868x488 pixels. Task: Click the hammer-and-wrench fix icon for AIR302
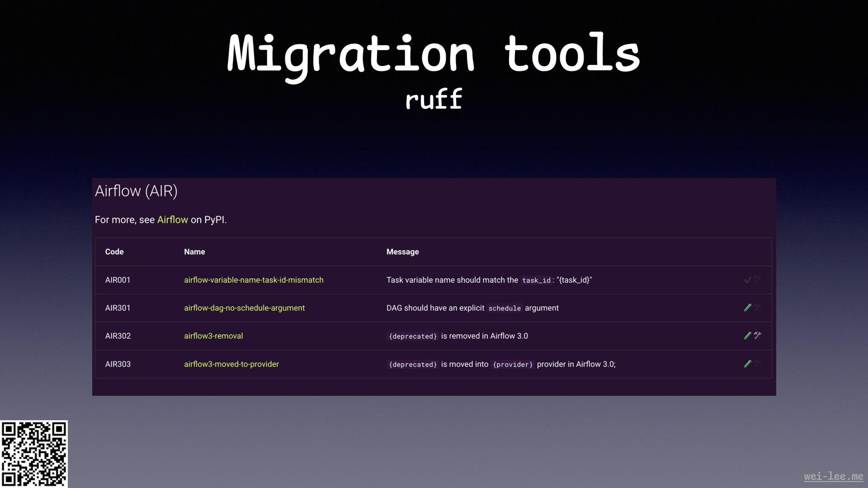(x=758, y=335)
